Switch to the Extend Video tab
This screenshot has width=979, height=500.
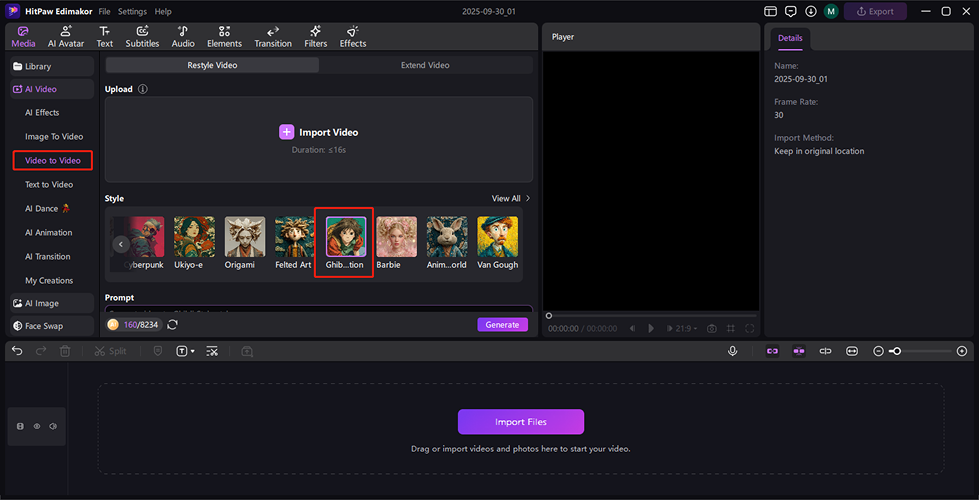[425, 65]
